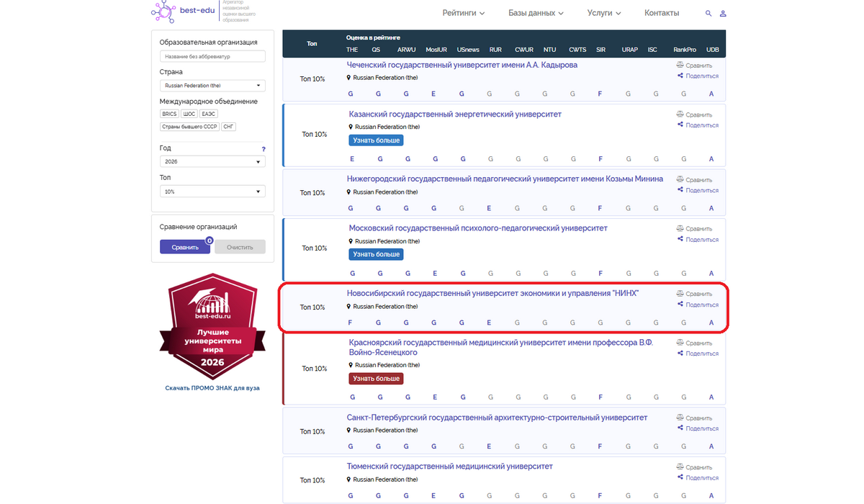The height and width of the screenshot is (504, 864).
Task: Enable the Страны бывшего СССР filter
Action: (189, 127)
